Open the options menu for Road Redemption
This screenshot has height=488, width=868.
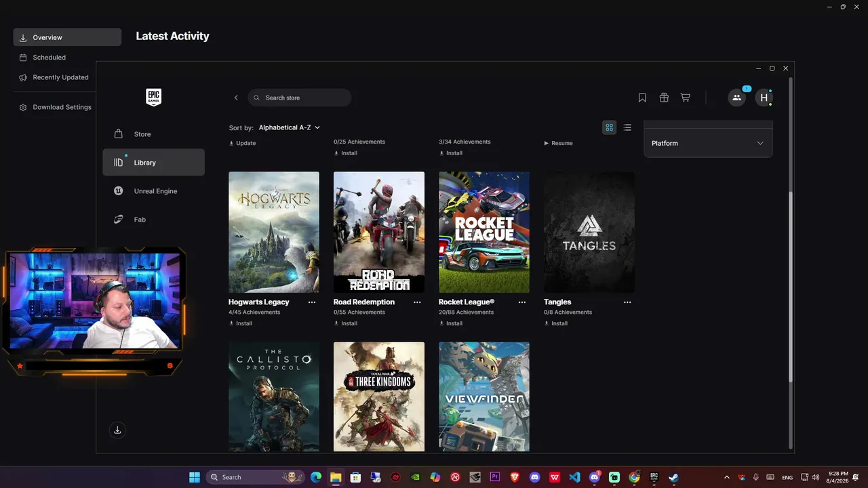pos(417,302)
